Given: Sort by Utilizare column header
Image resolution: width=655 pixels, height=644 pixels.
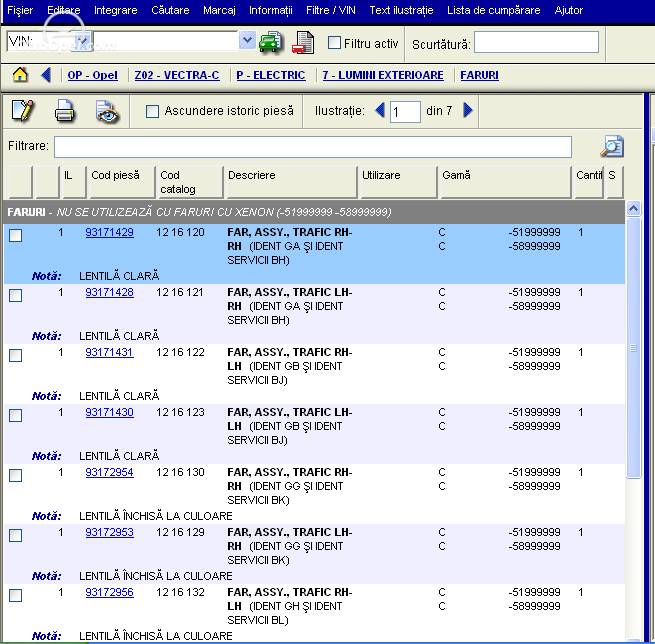Looking at the screenshot, I should click(x=398, y=182).
